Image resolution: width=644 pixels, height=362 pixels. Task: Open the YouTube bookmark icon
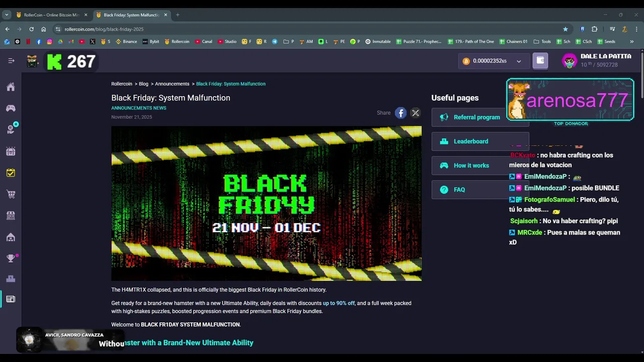(82, 42)
